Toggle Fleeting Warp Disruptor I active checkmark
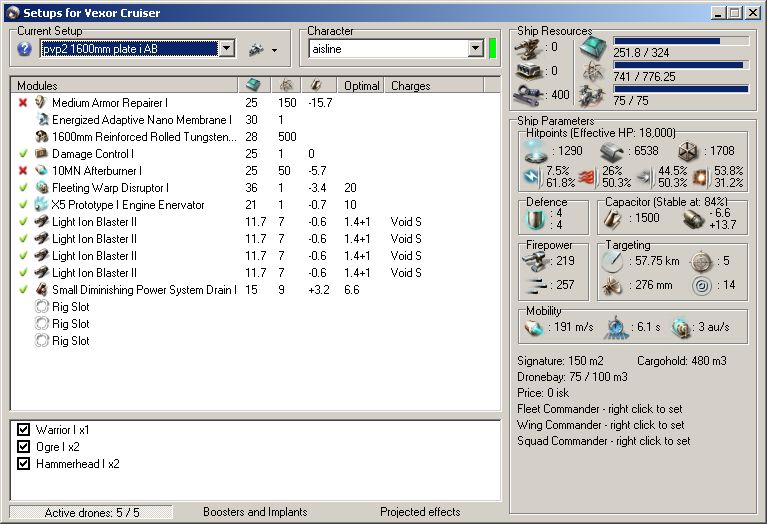The height and width of the screenshot is (524, 767). click(23, 187)
